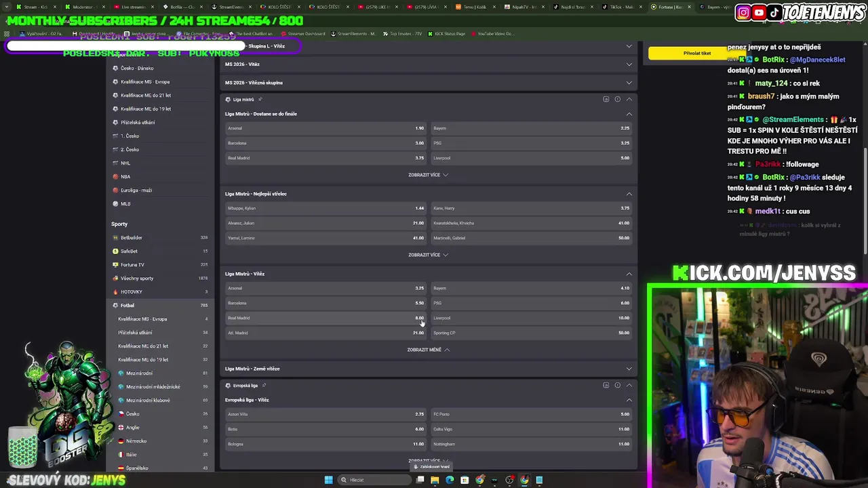
Task: Expand the MS 2026 - Vítěz market
Action: [x=428, y=64]
